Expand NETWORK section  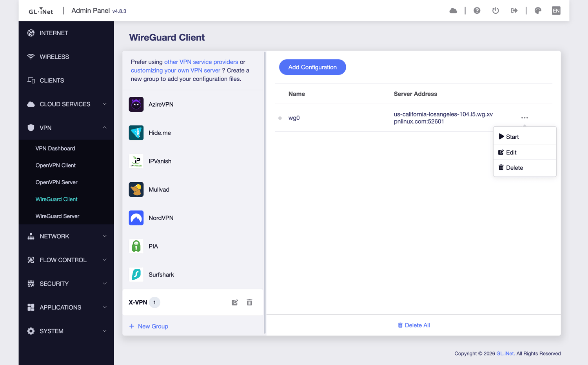click(66, 236)
